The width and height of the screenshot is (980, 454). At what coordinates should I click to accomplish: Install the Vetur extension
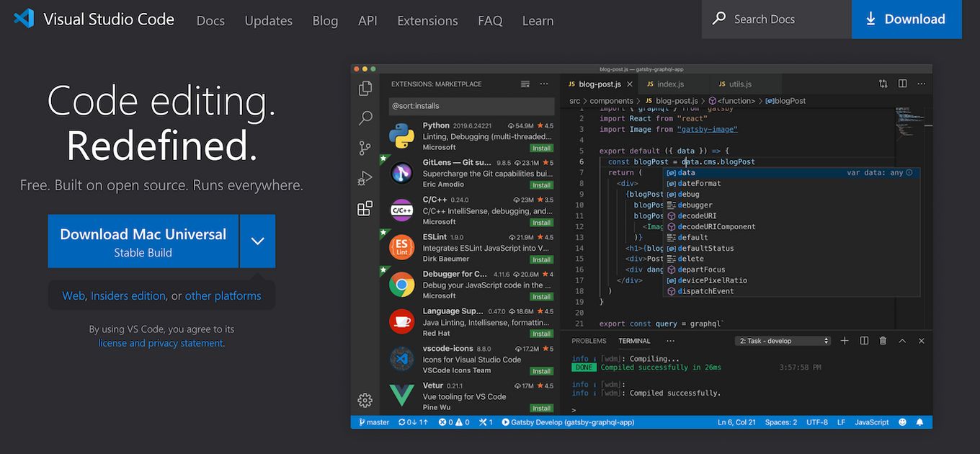coord(542,408)
